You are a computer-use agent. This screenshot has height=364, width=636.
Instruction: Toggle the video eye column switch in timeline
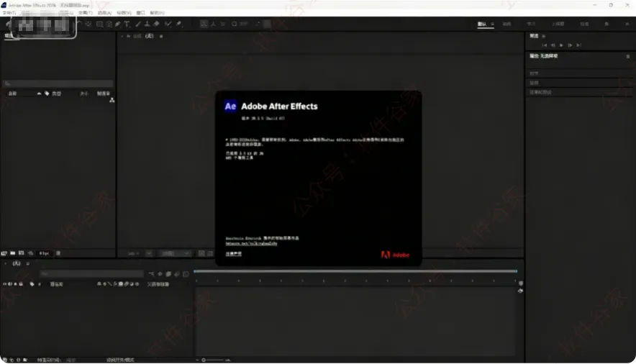click(x=4, y=283)
